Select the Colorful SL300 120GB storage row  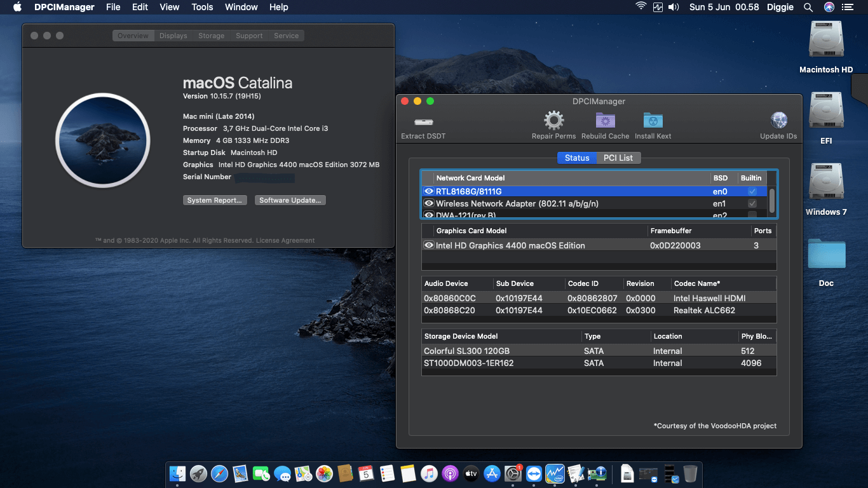tap(599, 351)
